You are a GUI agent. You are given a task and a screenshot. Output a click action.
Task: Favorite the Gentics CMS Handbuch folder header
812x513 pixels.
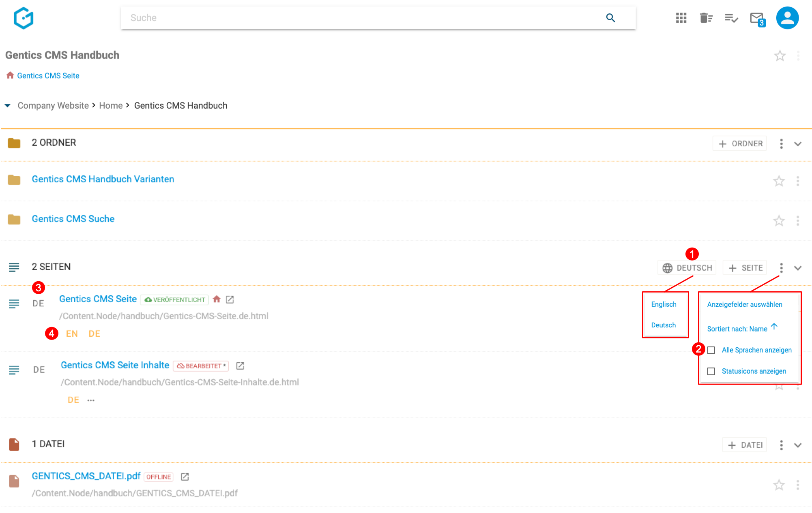780,56
